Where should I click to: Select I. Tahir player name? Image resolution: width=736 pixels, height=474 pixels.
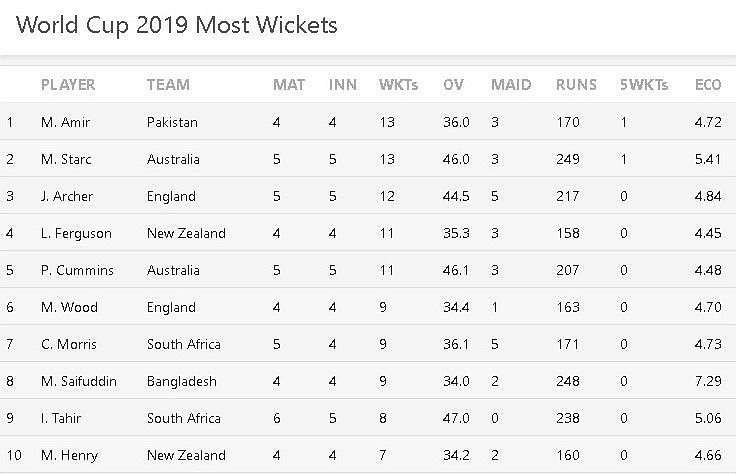(61, 418)
